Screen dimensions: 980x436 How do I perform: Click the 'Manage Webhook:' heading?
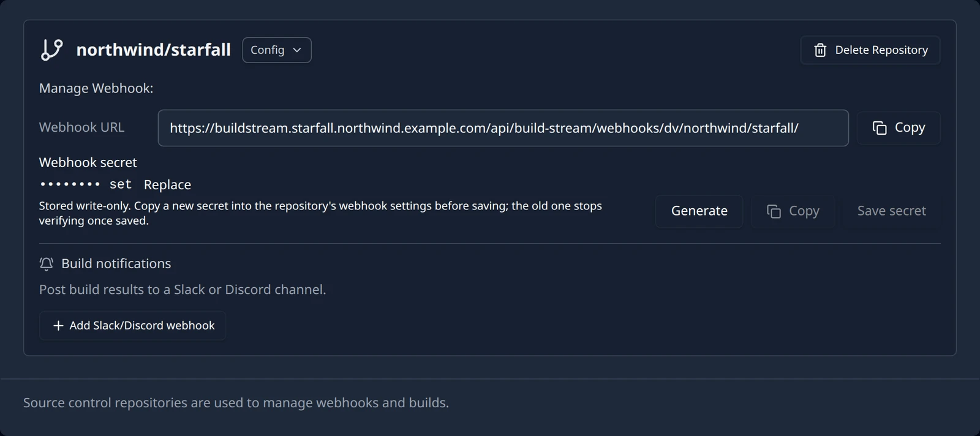pyautogui.click(x=96, y=88)
